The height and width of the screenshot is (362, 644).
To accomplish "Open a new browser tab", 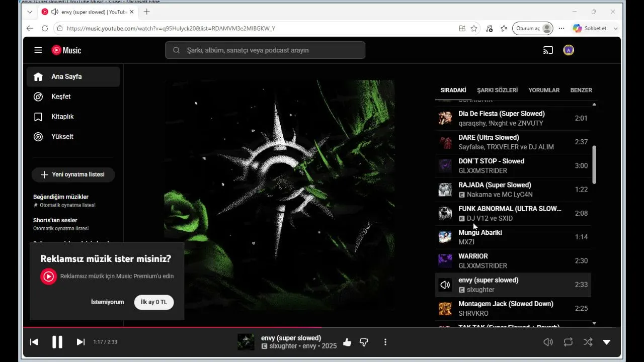I will click(147, 12).
